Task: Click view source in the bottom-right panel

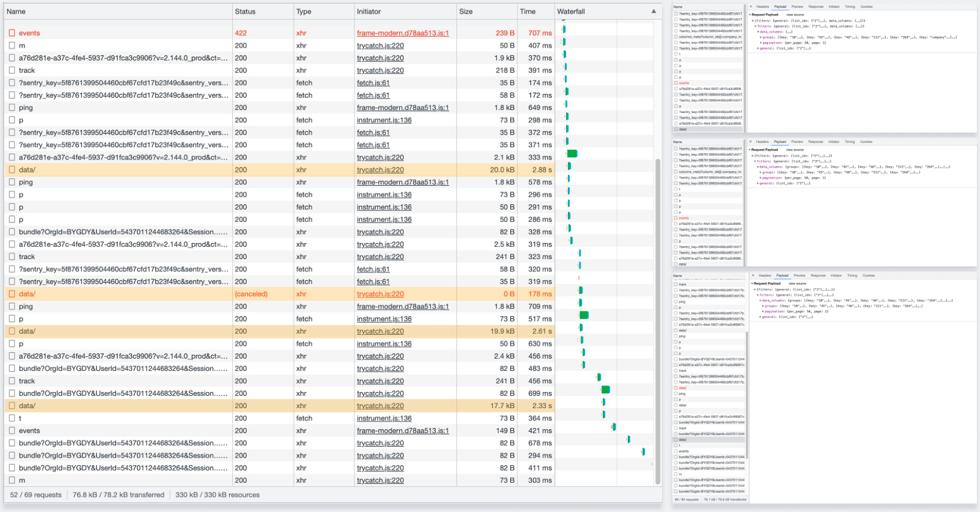Action: (797, 283)
